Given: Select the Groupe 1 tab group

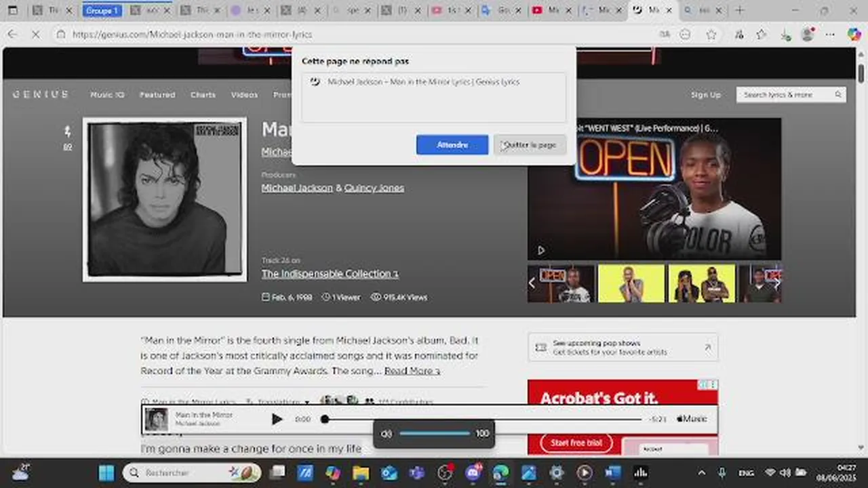Looking at the screenshot, I should click(x=102, y=10).
